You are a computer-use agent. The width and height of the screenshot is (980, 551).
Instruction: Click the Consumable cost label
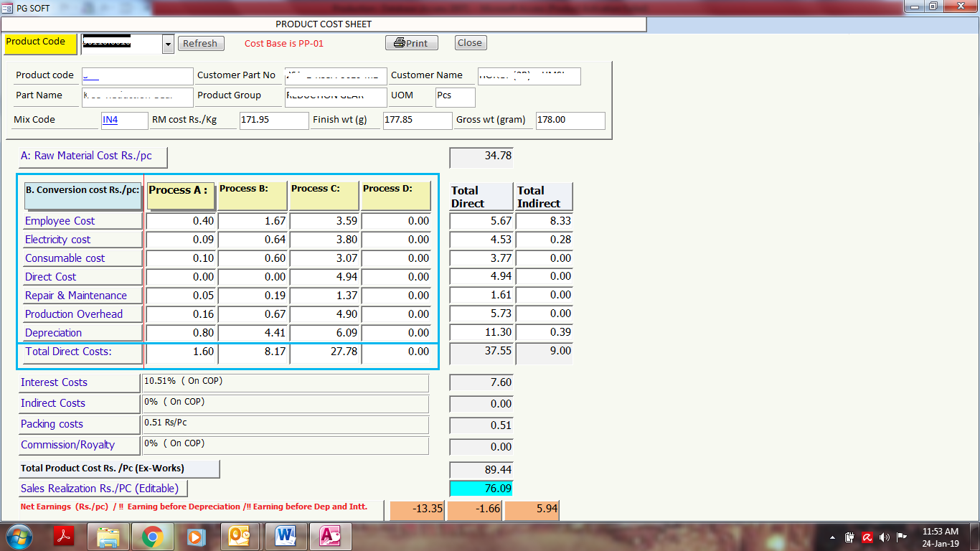[83, 258]
